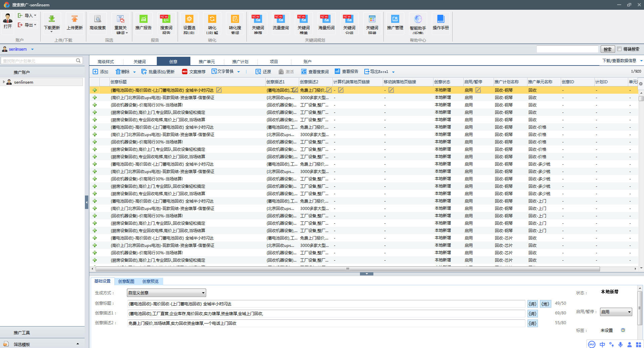Click the 搜索 button
The width and height of the screenshot is (644, 348).
tap(607, 49)
